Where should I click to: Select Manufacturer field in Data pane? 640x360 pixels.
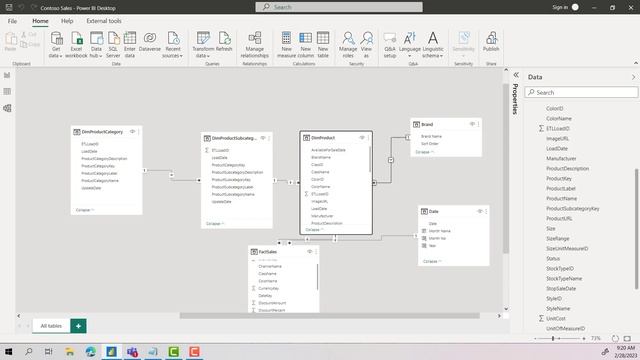click(x=561, y=158)
